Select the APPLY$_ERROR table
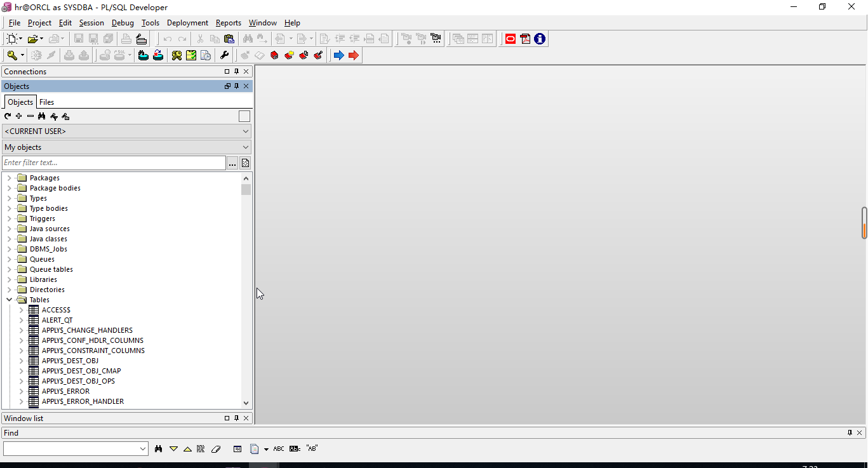 (66, 391)
